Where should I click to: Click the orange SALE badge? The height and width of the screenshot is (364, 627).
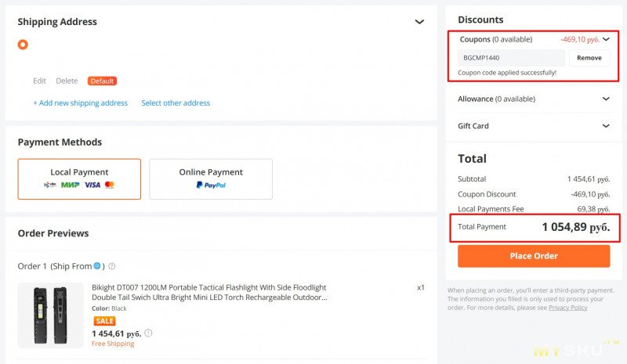[104, 321]
